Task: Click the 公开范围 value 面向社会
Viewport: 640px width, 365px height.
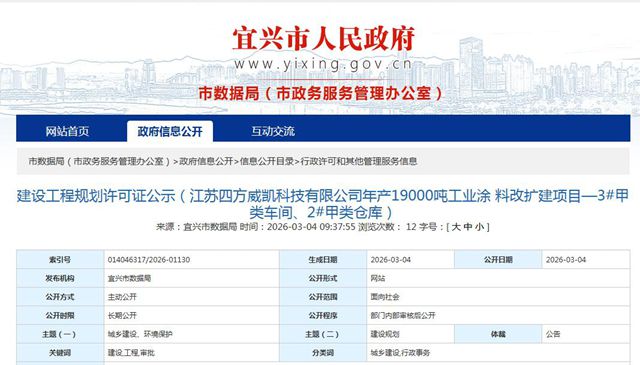Action: point(385,297)
